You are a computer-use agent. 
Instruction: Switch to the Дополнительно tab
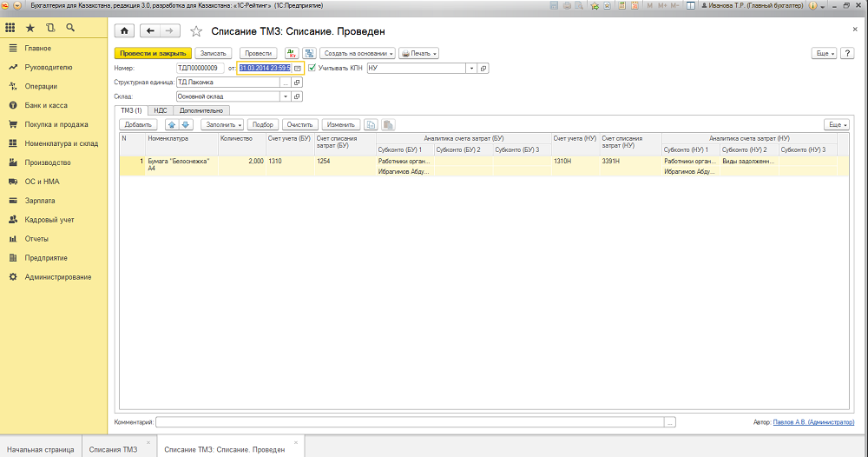click(201, 110)
